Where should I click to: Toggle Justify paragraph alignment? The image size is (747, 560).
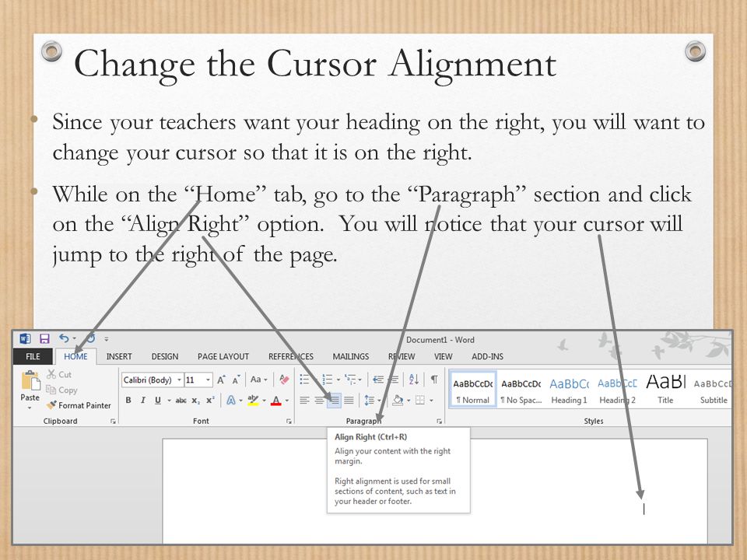pos(349,401)
